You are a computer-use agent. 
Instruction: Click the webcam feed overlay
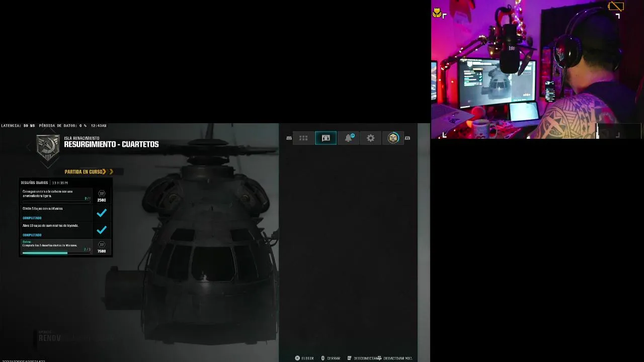537,69
